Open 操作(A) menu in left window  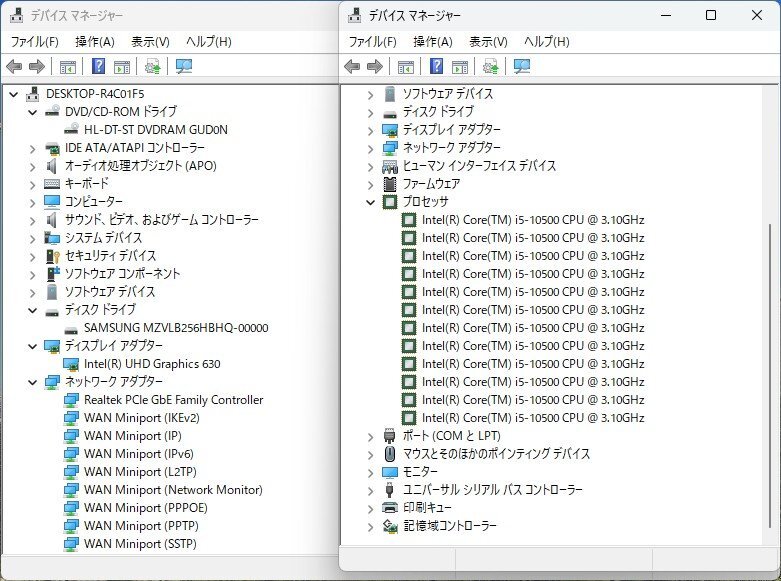tap(95, 42)
